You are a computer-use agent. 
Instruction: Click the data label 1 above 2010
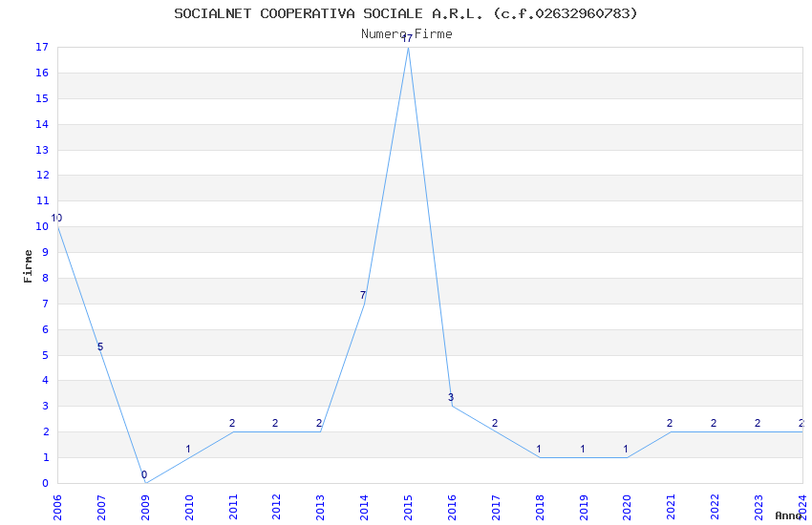click(188, 449)
